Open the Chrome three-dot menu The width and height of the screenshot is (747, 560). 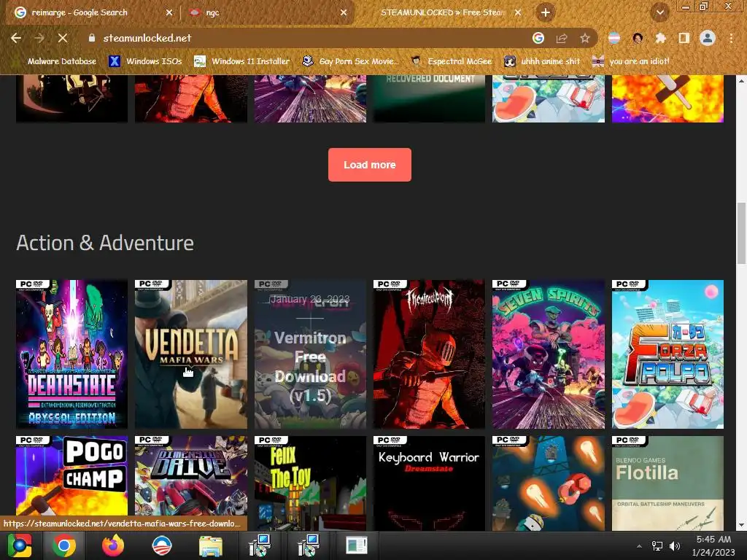click(x=731, y=38)
